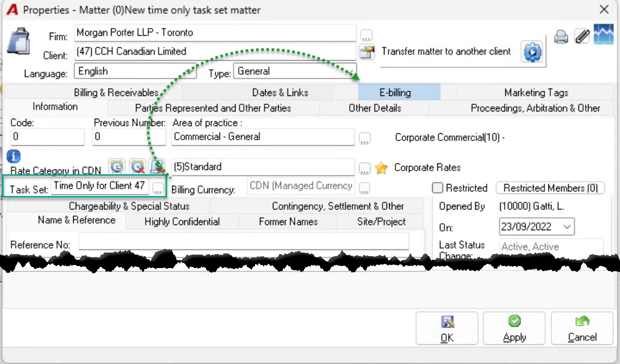620x364 pixels.
Task: Click the gold star Corporate Rates icon
Action: pos(381,168)
